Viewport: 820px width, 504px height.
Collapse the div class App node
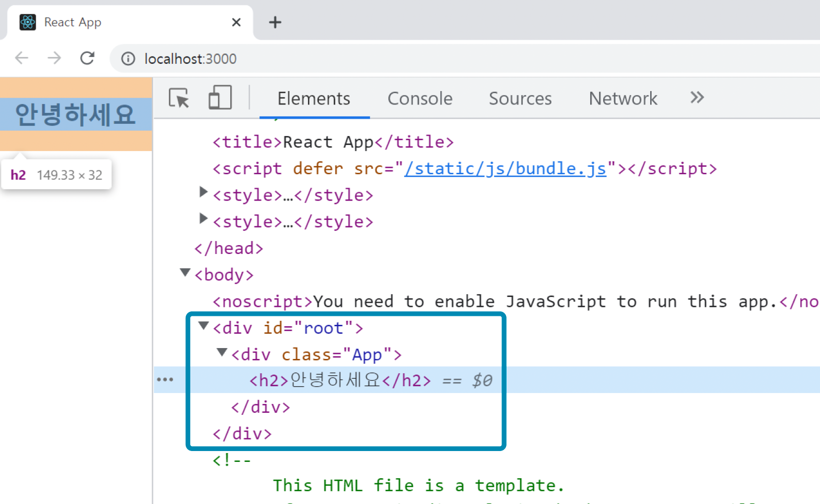pyautogui.click(x=222, y=352)
